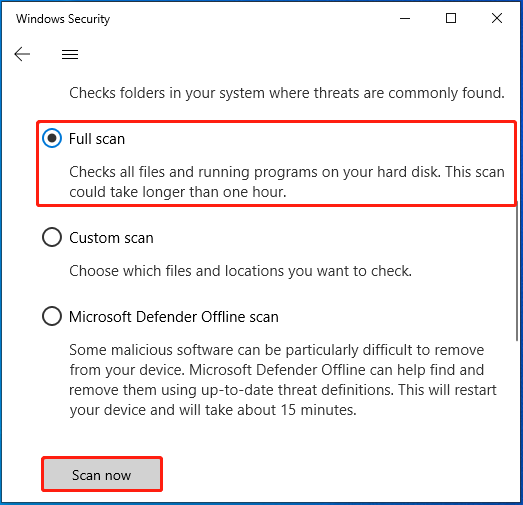Viewport: 523px width, 505px height.
Task: Choose Microsoft Defender Offline scan option
Action: [x=52, y=316]
